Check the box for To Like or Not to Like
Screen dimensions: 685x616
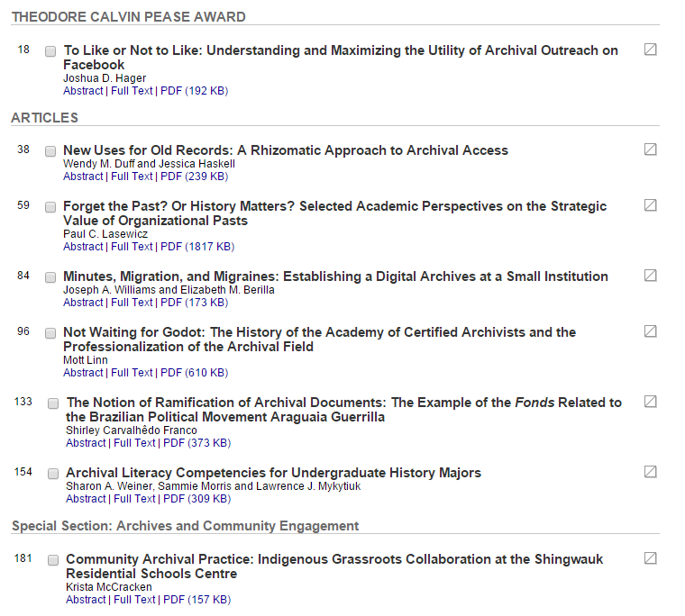coord(50,51)
